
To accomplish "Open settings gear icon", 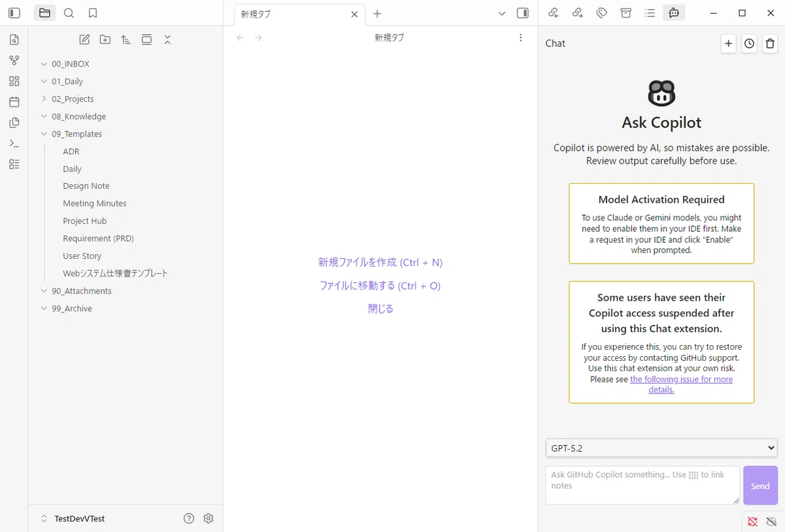I will tap(209, 518).
